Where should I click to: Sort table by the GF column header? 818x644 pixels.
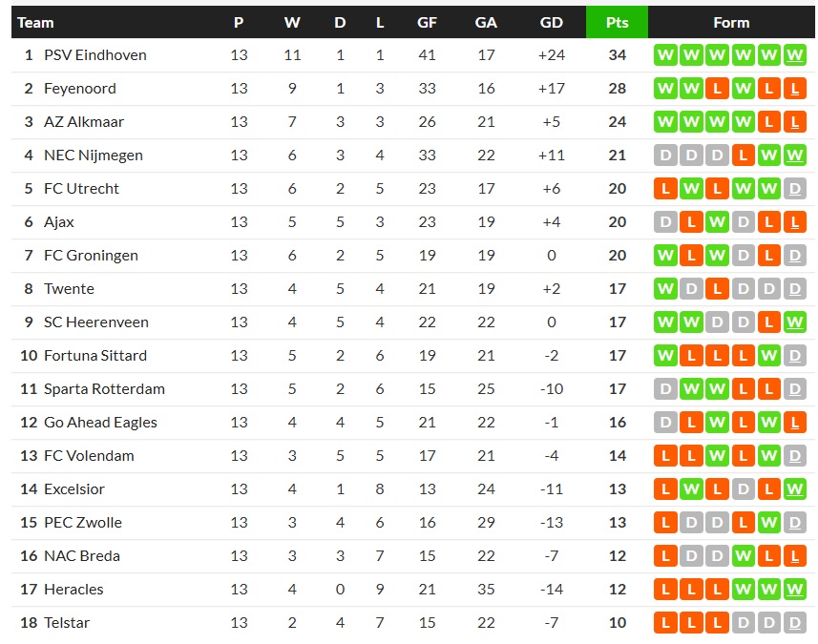(x=427, y=22)
